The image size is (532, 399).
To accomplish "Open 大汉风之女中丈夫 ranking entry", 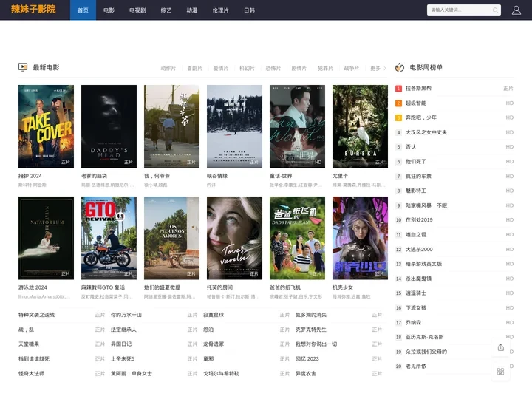I will tap(426, 132).
